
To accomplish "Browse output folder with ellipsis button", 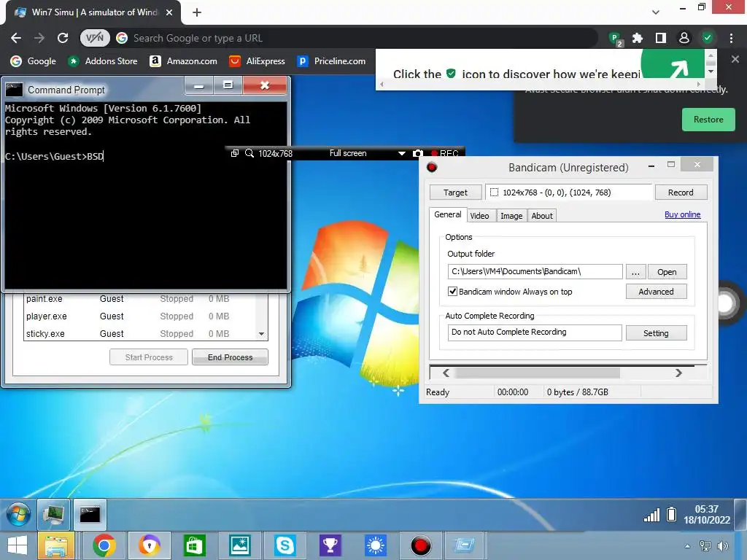I will [635, 272].
